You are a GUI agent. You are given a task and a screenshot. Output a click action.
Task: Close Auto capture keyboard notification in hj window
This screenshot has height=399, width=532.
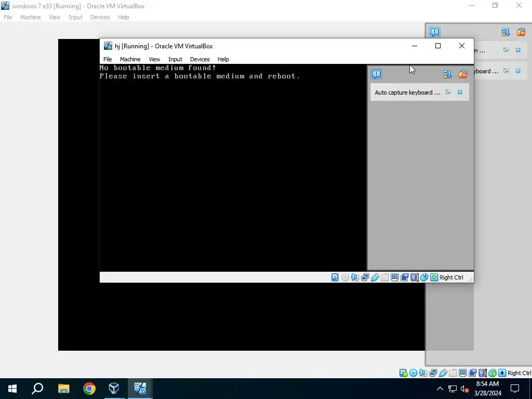pos(460,92)
